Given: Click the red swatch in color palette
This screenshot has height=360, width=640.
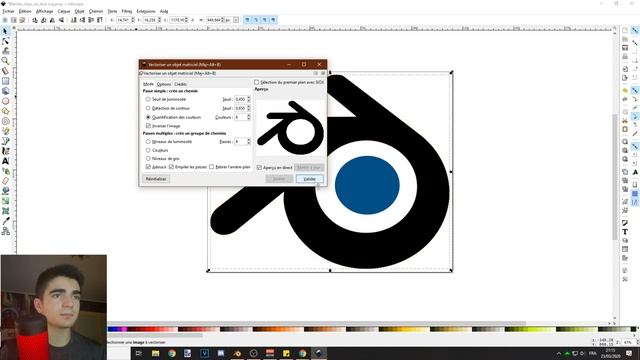Looking at the screenshot, I should [152, 329].
